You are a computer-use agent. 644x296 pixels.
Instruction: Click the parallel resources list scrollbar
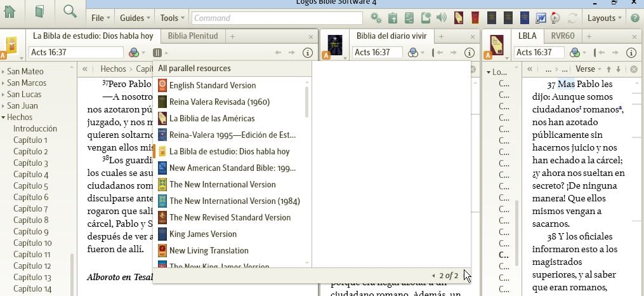307,102
